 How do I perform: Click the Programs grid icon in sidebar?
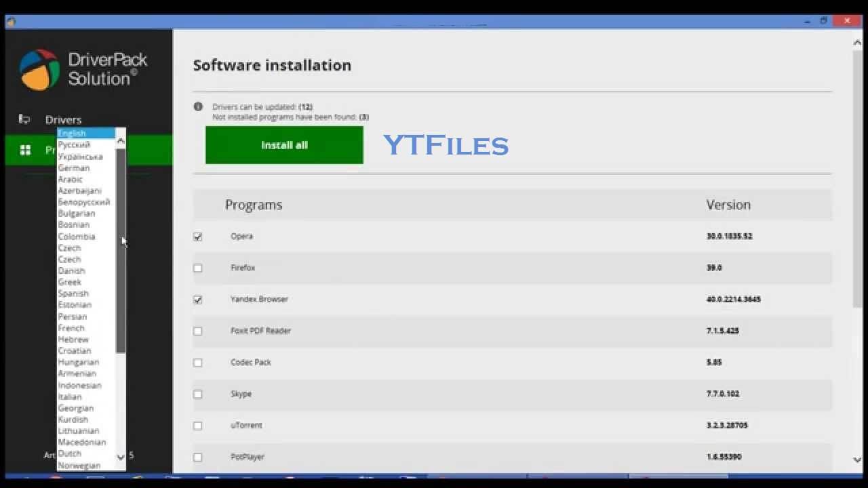[25, 150]
